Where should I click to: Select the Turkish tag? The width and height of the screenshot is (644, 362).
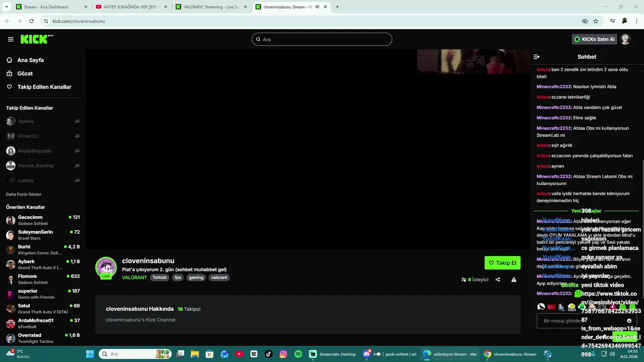(x=159, y=278)
